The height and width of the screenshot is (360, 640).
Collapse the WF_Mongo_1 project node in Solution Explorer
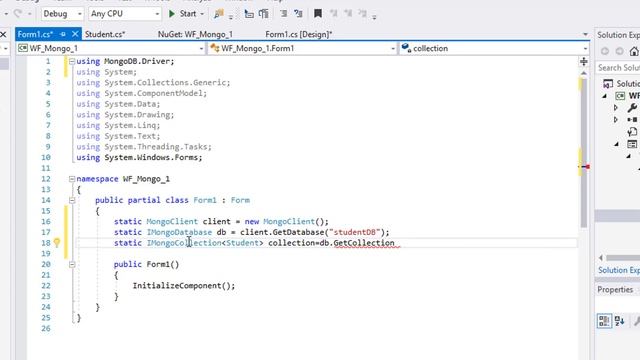pos(604,96)
